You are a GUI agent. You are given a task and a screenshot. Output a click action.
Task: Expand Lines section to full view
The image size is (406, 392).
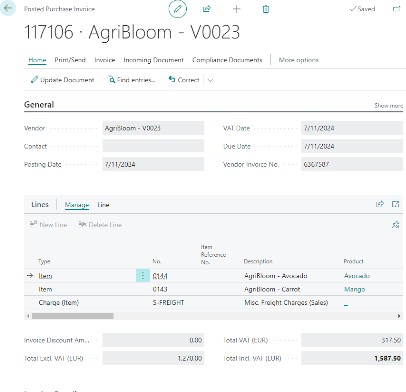click(395, 204)
